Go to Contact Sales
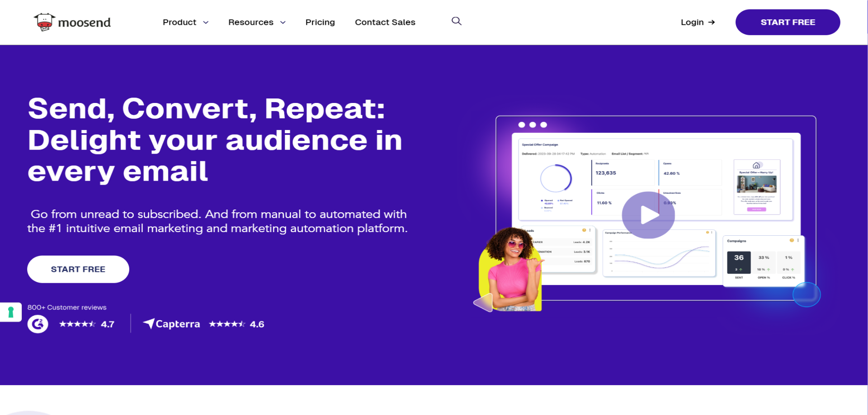The height and width of the screenshot is (415, 868). coord(385,22)
